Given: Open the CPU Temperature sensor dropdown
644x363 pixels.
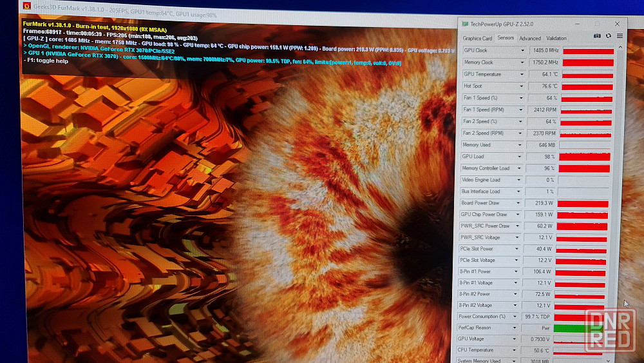Looking at the screenshot, I should [x=513, y=350].
